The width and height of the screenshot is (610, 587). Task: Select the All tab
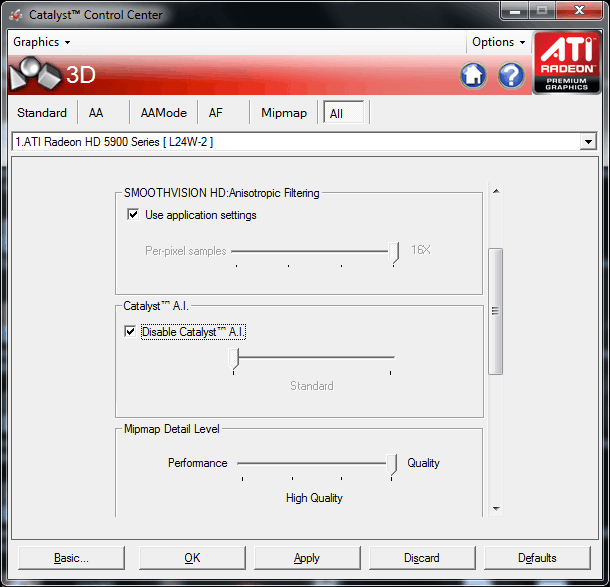344,113
